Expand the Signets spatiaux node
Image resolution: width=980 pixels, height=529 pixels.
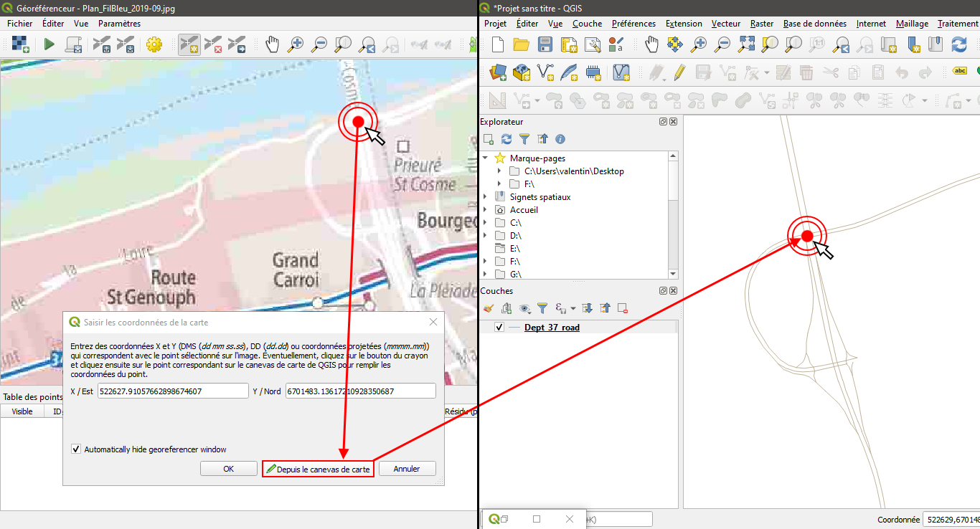tap(486, 197)
